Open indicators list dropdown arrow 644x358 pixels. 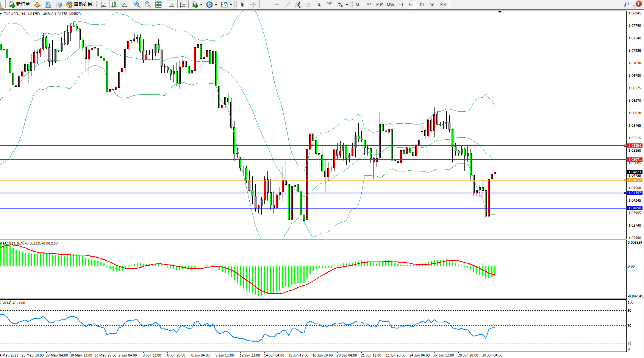point(201,5)
